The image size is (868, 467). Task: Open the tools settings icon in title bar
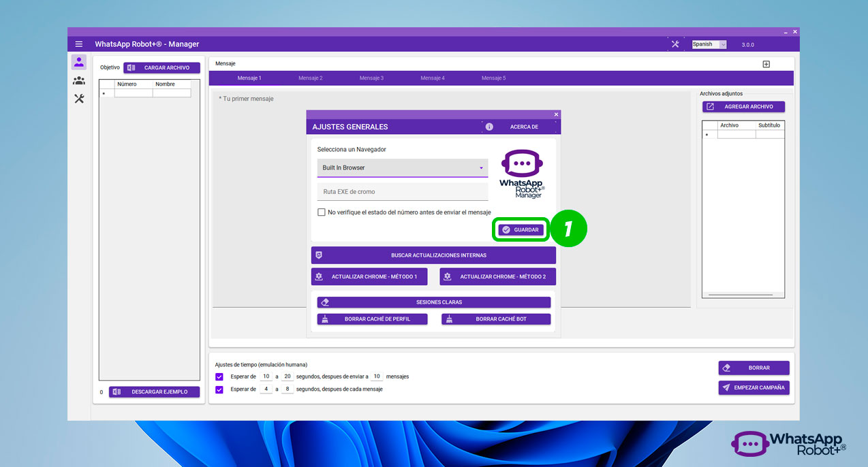[x=675, y=44]
